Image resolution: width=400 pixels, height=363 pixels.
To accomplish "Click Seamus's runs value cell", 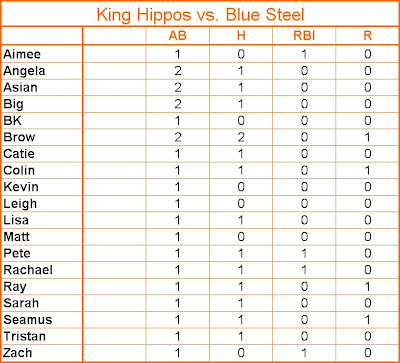I will click(367, 320).
